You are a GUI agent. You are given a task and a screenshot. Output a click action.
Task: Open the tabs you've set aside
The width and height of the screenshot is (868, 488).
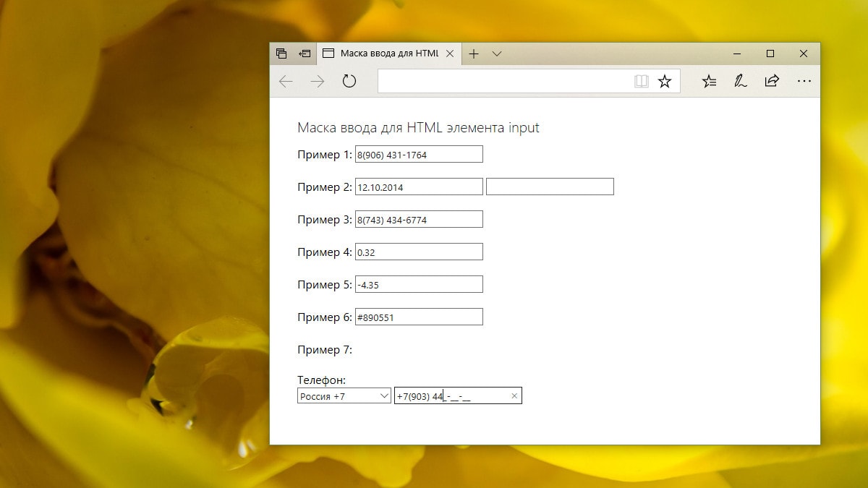281,53
